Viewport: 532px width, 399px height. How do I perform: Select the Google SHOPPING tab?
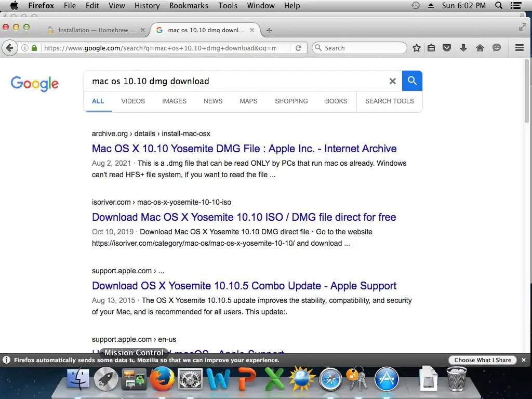[x=291, y=101]
